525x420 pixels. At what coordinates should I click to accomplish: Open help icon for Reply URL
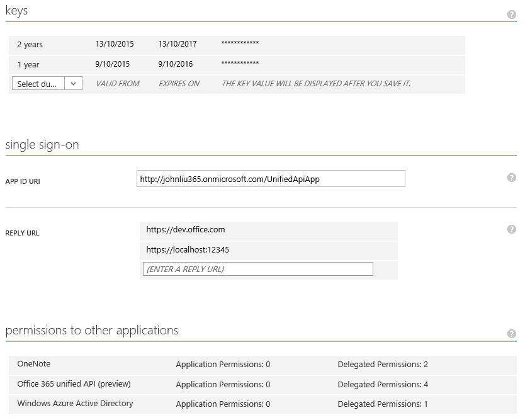point(512,229)
